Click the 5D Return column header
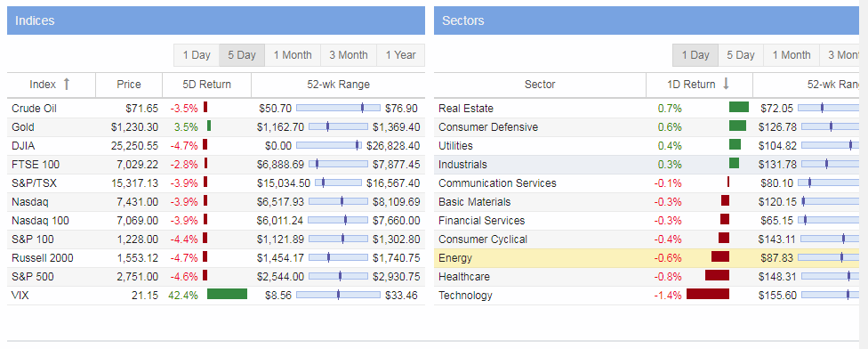Viewport: 868px width, 349px height. point(206,85)
